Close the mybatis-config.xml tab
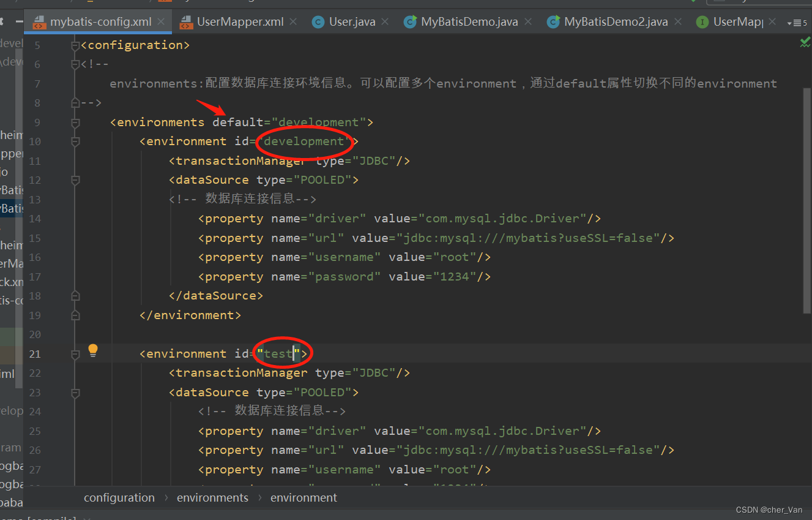 162,22
